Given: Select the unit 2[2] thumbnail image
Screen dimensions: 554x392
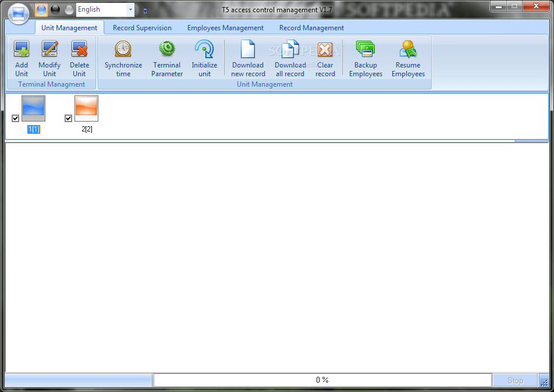Looking at the screenshot, I should (x=86, y=108).
